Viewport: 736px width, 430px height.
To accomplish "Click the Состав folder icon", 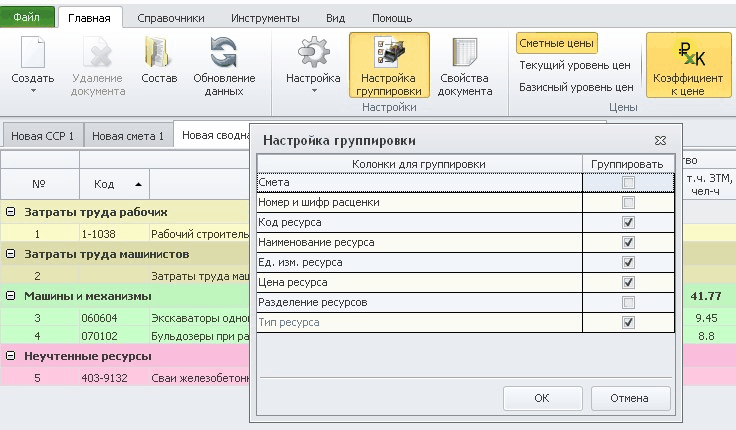I will (x=159, y=54).
